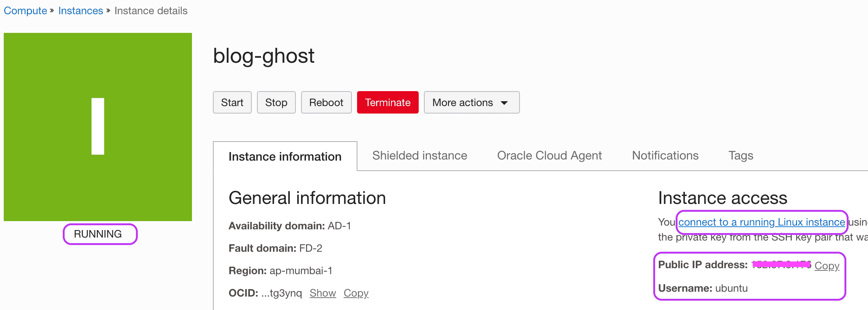Click the Instance access heading
Image resolution: width=868 pixels, height=310 pixels.
pyautogui.click(x=723, y=198)
